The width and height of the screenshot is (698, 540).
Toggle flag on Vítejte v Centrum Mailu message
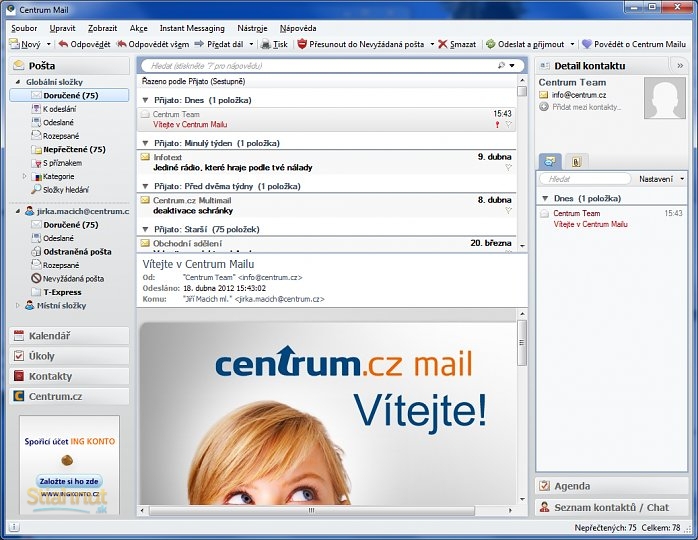point(508,125)
